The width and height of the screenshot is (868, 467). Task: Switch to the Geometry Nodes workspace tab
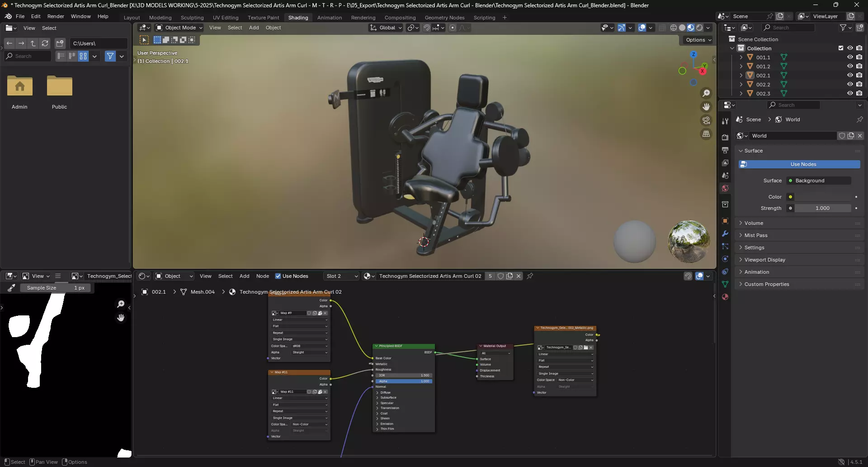coord(444,18)
